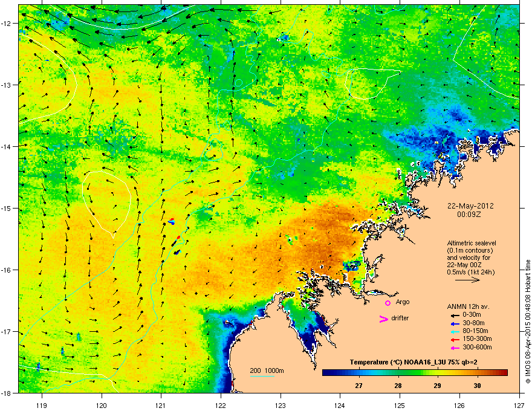Click the cyan 80-150m arrow legend symbol

point(455,331)
